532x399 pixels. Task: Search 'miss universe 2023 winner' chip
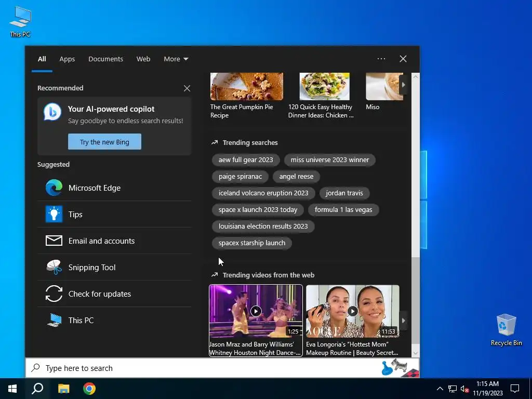pos(330,159)
